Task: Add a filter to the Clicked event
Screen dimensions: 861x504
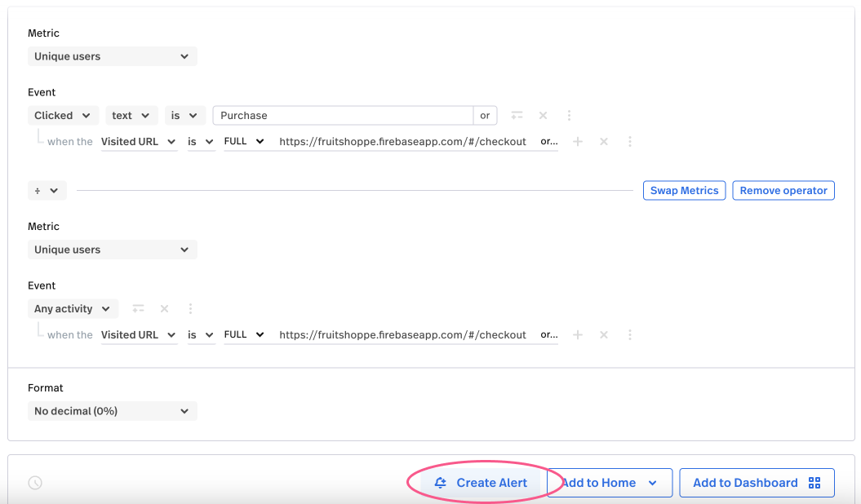Action: (517, 115)
